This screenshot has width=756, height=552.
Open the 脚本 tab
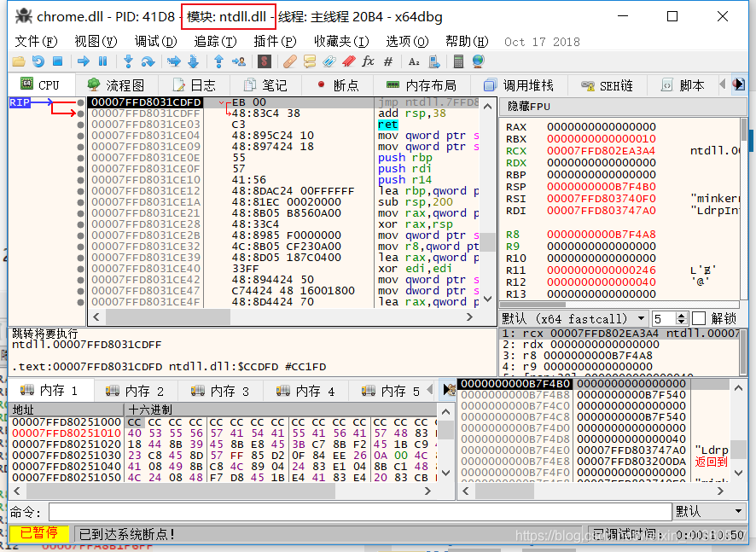tap(683, 85)
